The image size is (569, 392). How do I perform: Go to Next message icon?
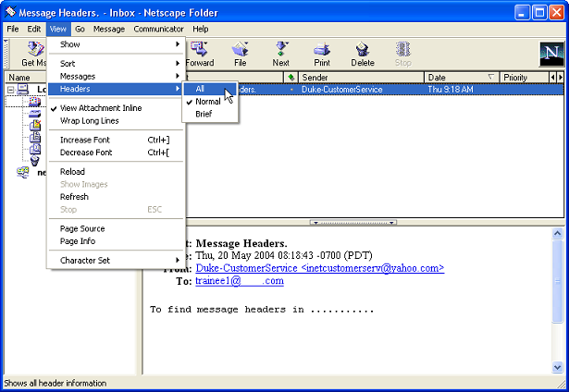click(280, 49)
